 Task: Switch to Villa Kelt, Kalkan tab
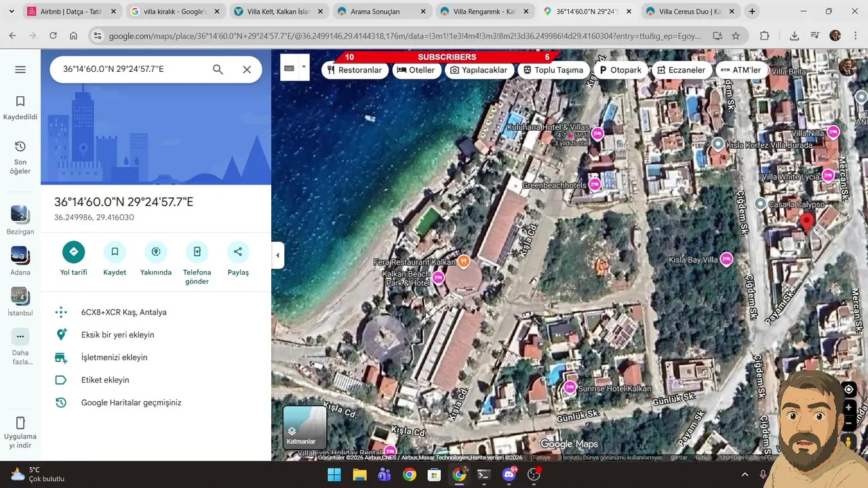click(278, 12)
